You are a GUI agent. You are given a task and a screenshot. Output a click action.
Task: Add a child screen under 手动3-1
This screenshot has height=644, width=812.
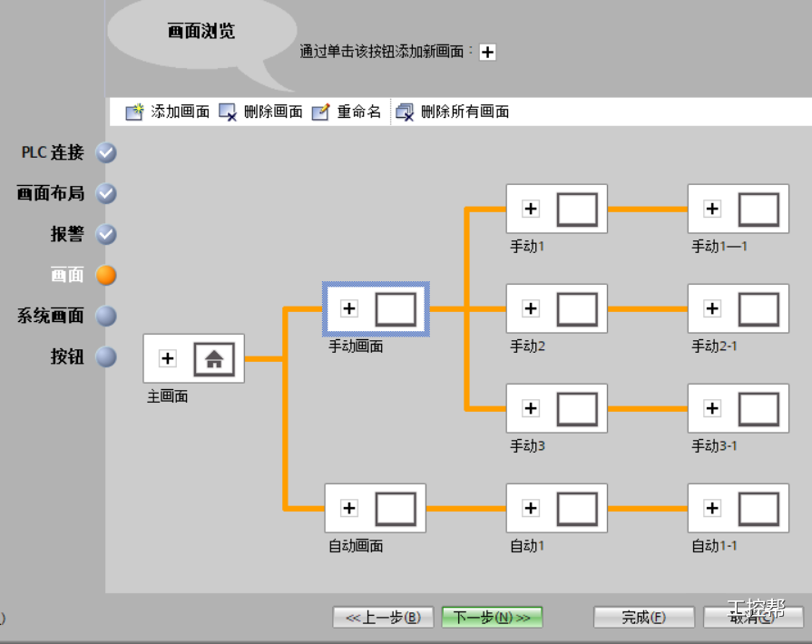click(x=712, y=408)
